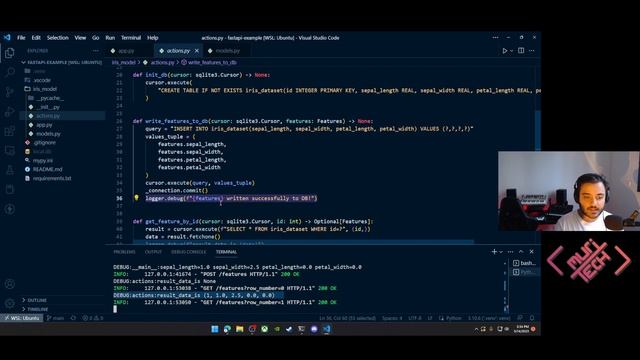Click the Run Python File play button
This screenshot has height=360, width=640.
(504, 51)
